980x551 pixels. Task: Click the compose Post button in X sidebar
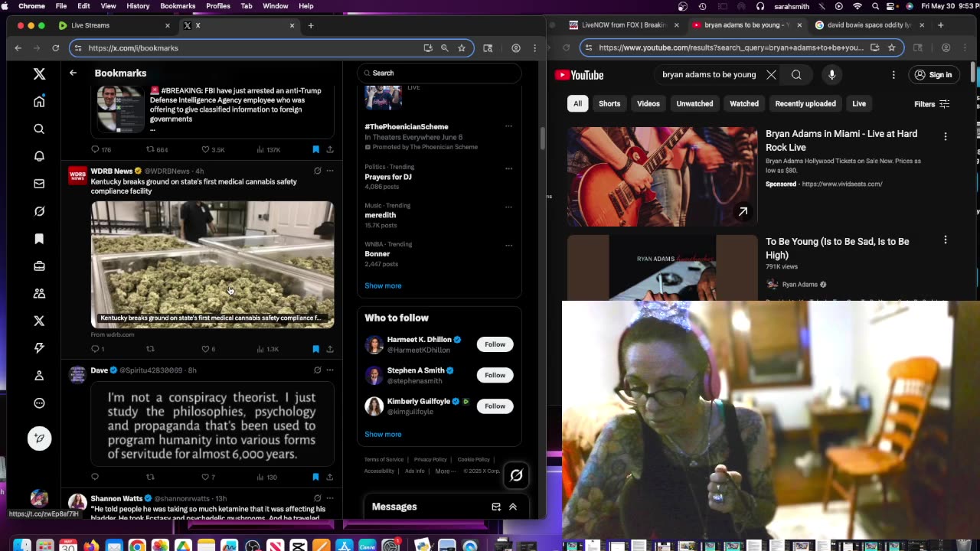[x=39, y=438]
